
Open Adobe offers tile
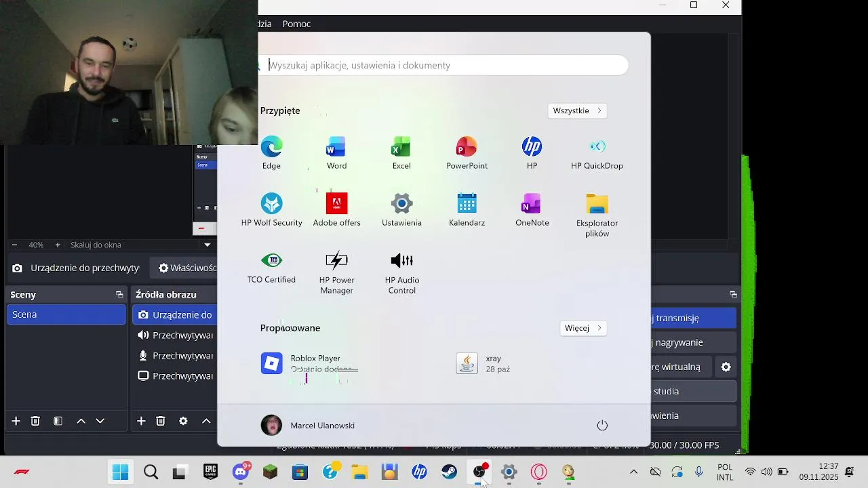click(x=336, y=210)
